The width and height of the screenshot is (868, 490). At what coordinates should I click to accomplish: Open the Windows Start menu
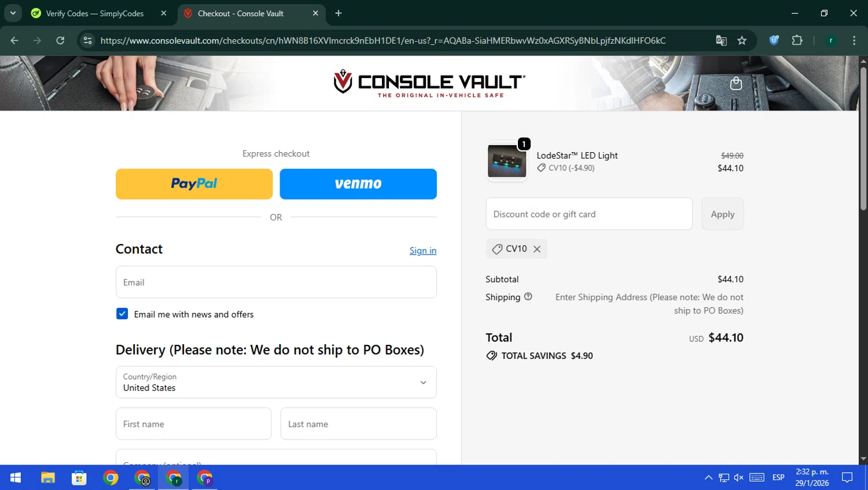coord(16,478)
